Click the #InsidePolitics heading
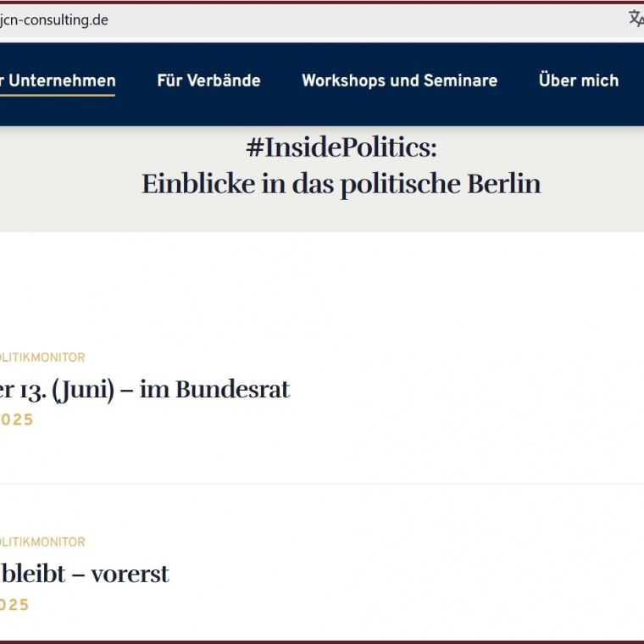644x644 pixels. 341,149
